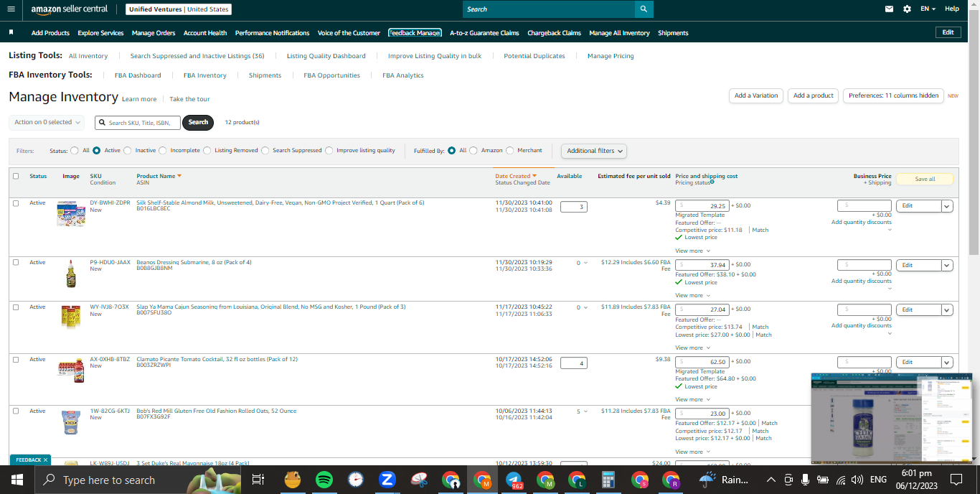Open the EN language dropdown
Viewport: 980px width, 494px height.
[928, 9]
